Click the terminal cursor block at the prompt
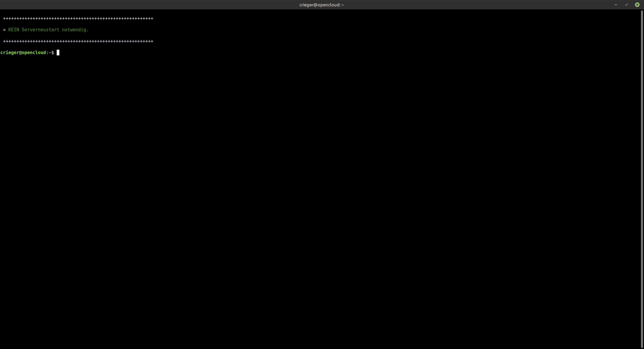Image resolution: width=644 pixels, height=349 pixels. pos(58,53)
